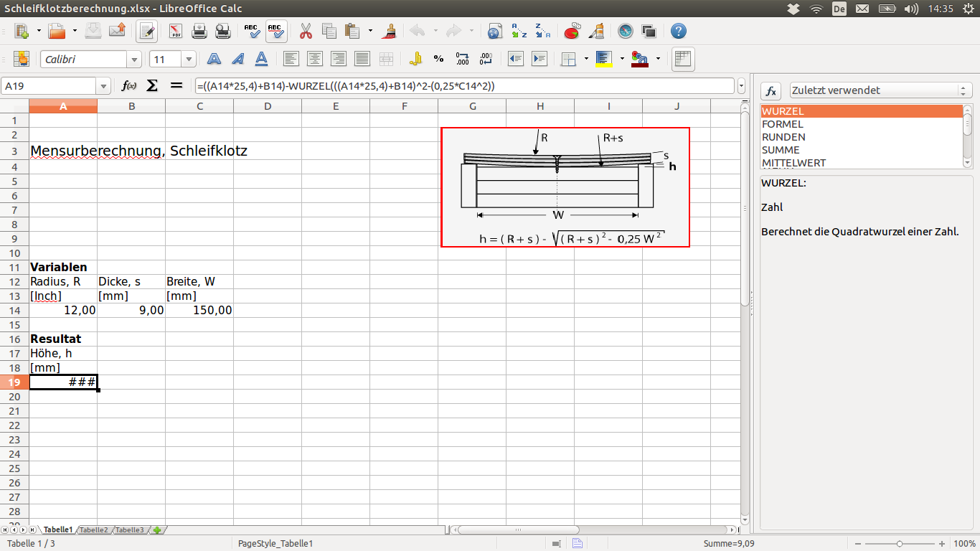Image resolution: width=980 pixels, height=551 pixels.
Task: Insert Sum function
Action: pos(152,86)
